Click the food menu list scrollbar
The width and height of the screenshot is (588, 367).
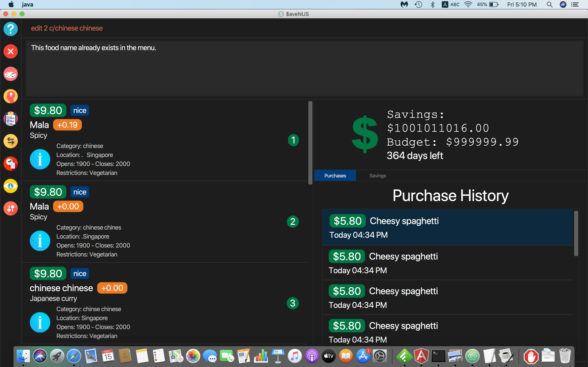[310, 143]
